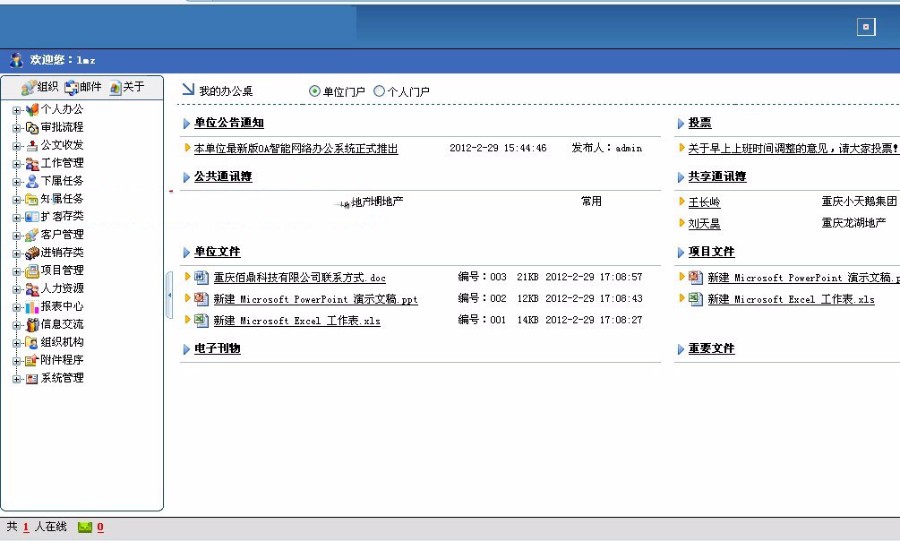This screenshot has width=900, height=541.
Task: Click the 进销存类 tree icon
Action: pyautogui.click(x=32, y=252)
